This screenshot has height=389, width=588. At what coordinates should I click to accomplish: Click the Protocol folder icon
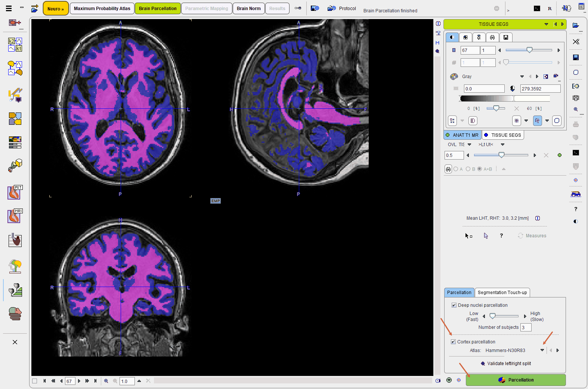pos(332,8)
